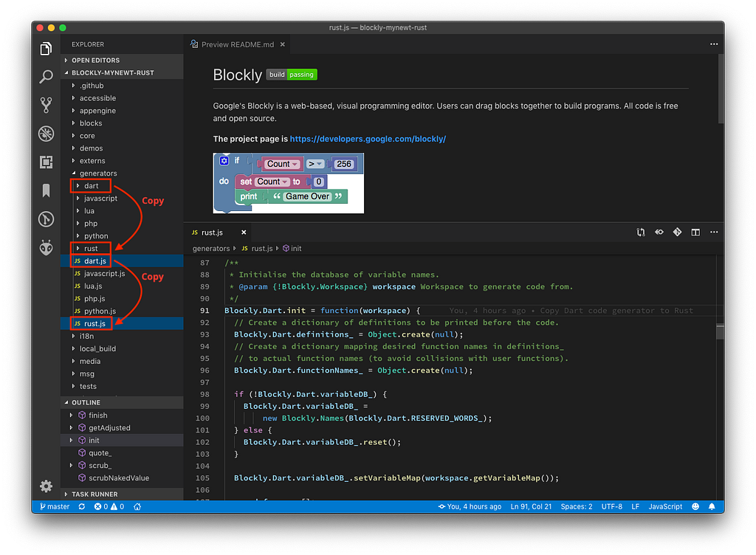The height and width of the screenshot is (555, 756).
Task: Open the Manage gear menu
Action: click(46, 486)
